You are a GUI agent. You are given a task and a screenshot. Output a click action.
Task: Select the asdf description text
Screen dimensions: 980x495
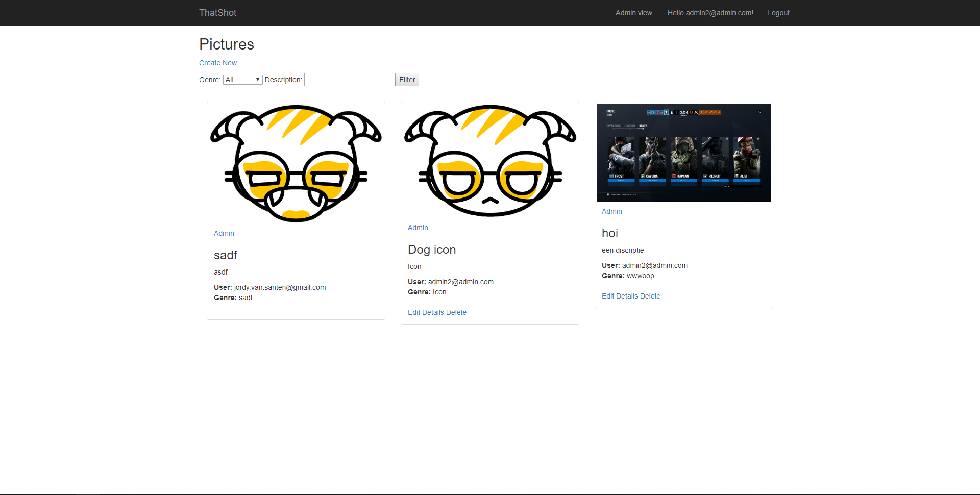click(x=220, y=272)
